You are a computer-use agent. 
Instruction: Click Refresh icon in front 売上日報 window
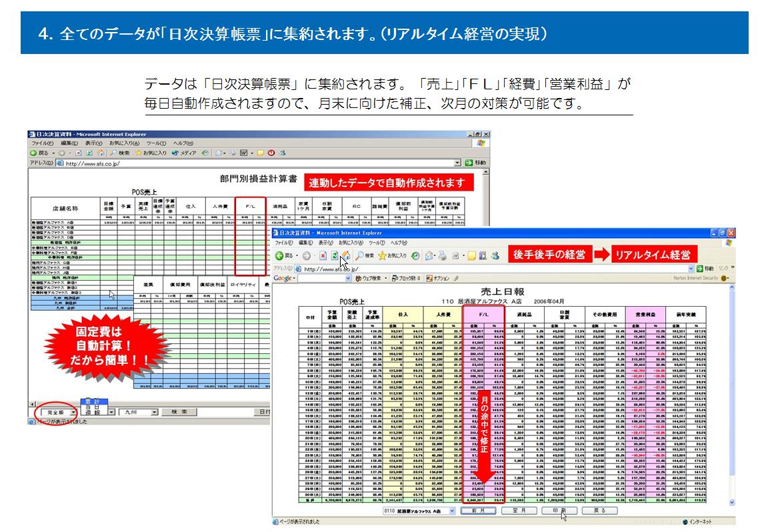coord(334,256)
